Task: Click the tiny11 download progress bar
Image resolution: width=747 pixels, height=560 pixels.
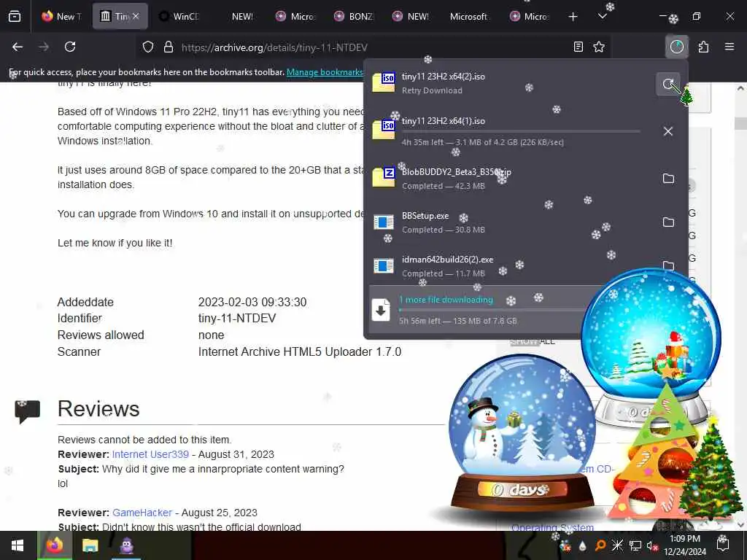Action: 521,131
